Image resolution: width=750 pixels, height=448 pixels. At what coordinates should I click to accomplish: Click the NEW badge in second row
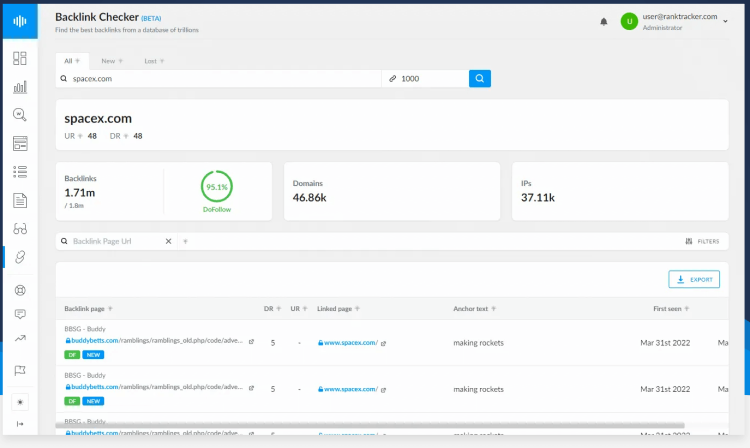pos(93,401)
